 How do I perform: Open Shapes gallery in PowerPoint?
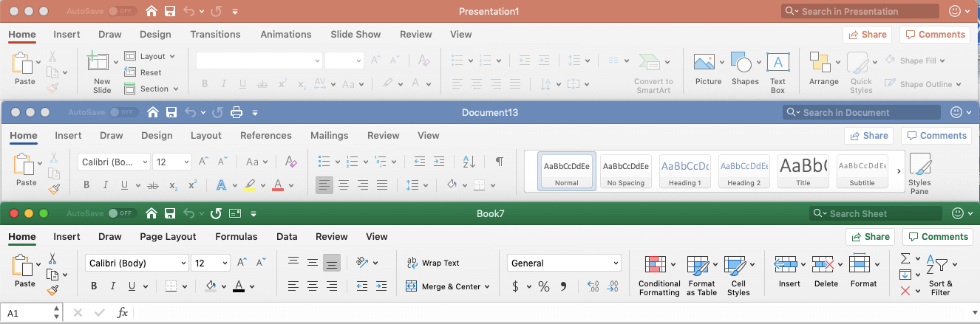coord(741,63)
